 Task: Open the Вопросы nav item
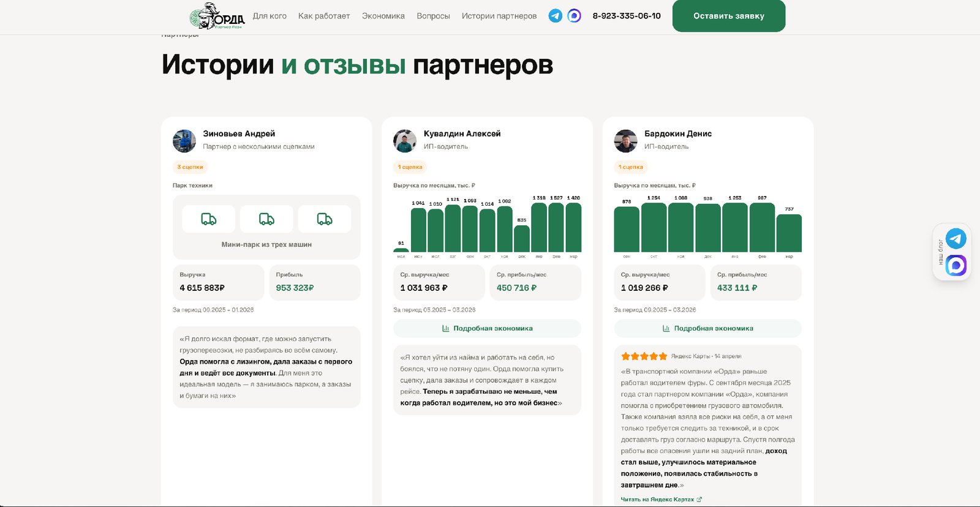point(433,16)
